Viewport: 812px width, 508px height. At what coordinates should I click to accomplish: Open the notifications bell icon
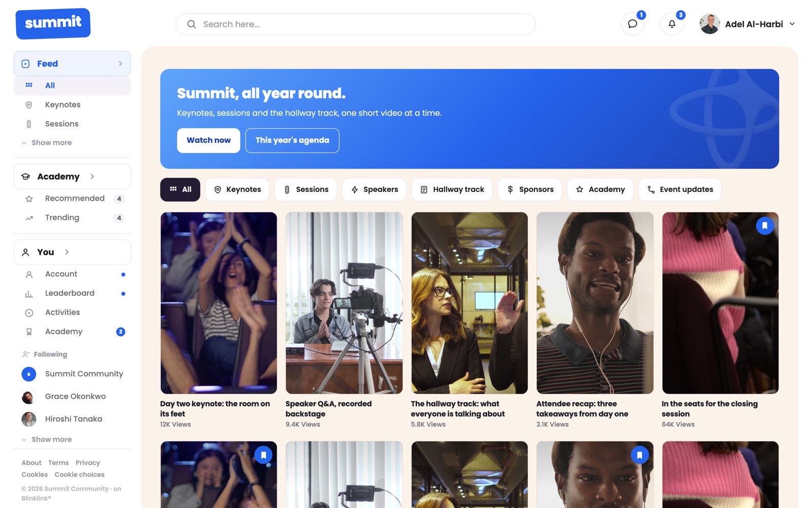[x=672, y=24]
